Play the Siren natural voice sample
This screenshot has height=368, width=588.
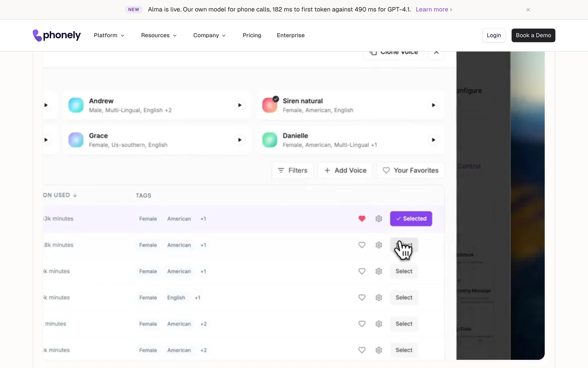point(433,105)
